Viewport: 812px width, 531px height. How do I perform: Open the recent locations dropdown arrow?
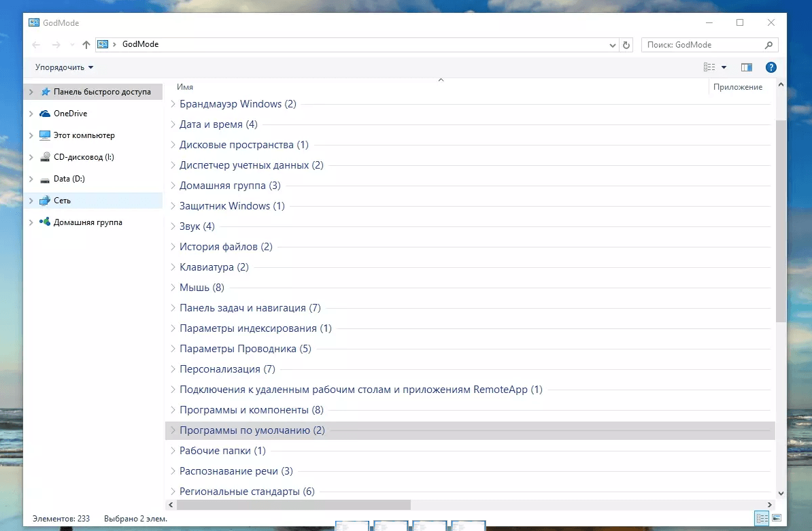coord(72,44)
